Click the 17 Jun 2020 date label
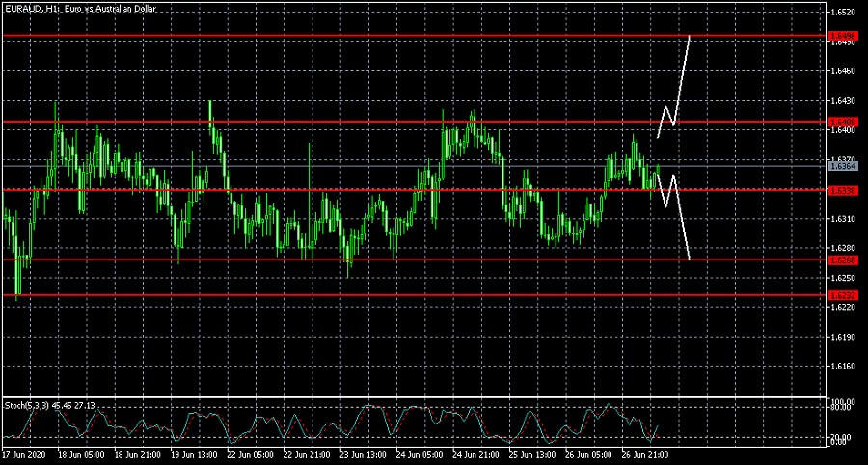This screenshot has width=868, height=465. click(23, 454)
